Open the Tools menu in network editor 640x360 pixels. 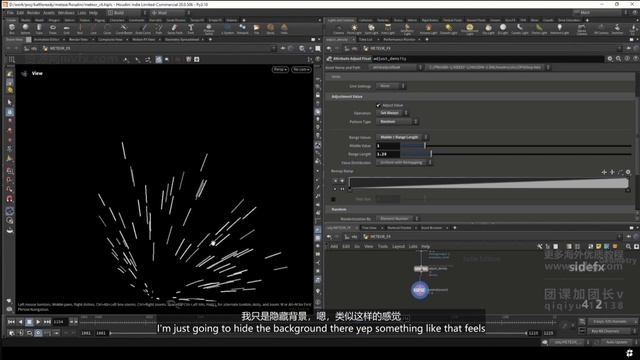(382, 247)
